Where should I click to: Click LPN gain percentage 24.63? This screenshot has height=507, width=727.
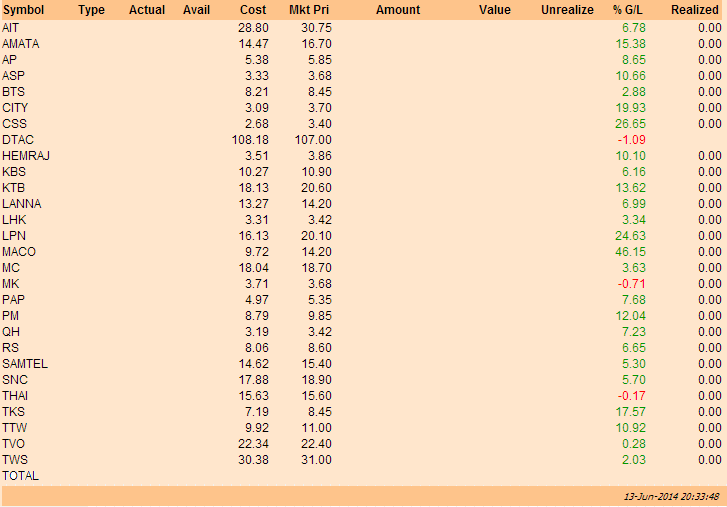pos(631,236)
